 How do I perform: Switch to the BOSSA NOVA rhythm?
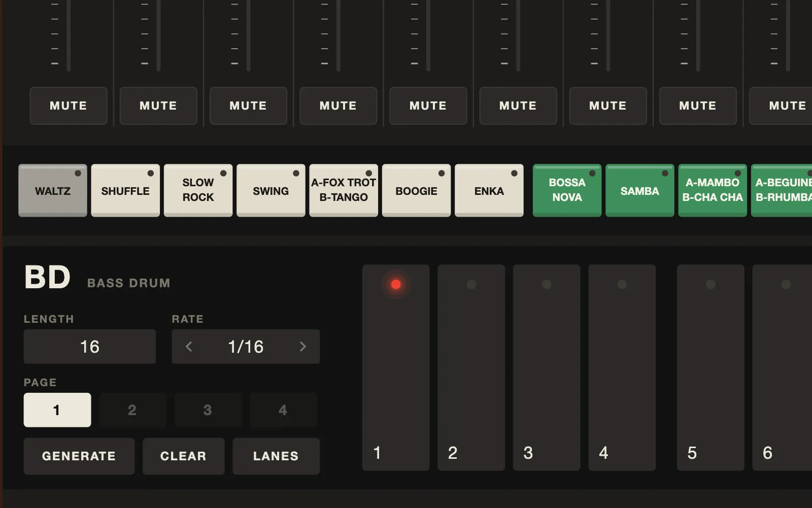567,190
